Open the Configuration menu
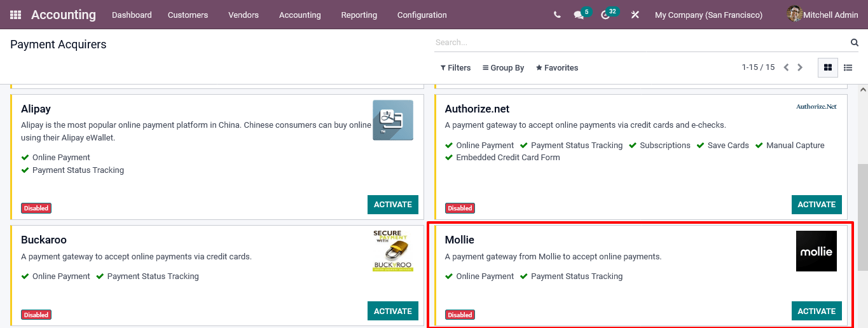Screen dimensions: 868x328 [422, 15]
